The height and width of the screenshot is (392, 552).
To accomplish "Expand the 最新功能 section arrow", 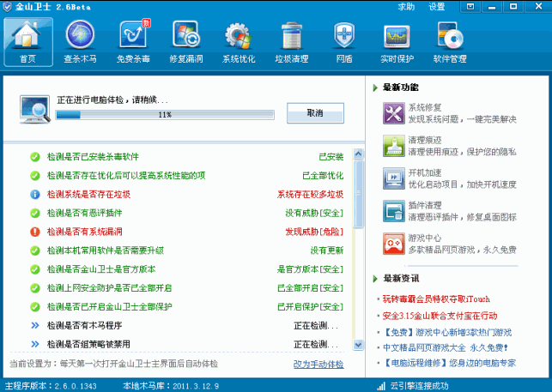I will pos(375,87).
